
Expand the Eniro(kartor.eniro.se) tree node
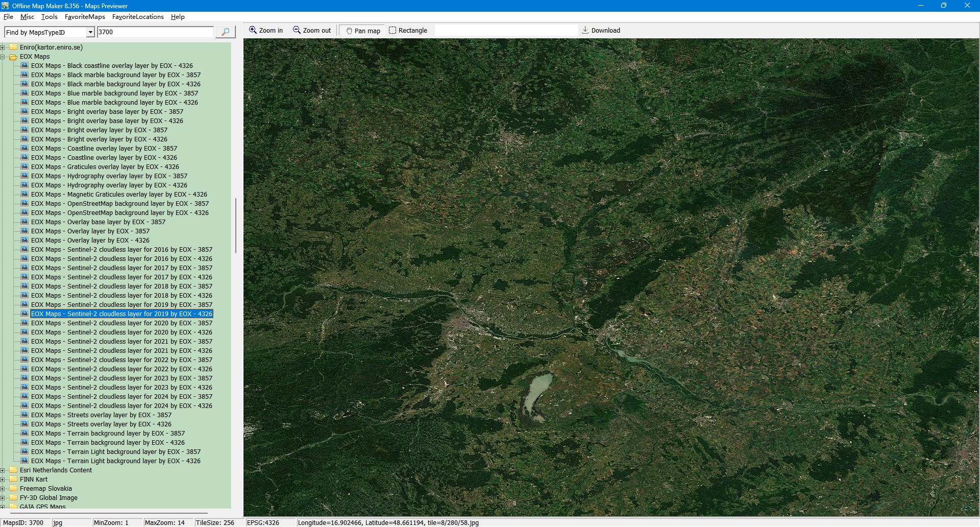[3, 47]
